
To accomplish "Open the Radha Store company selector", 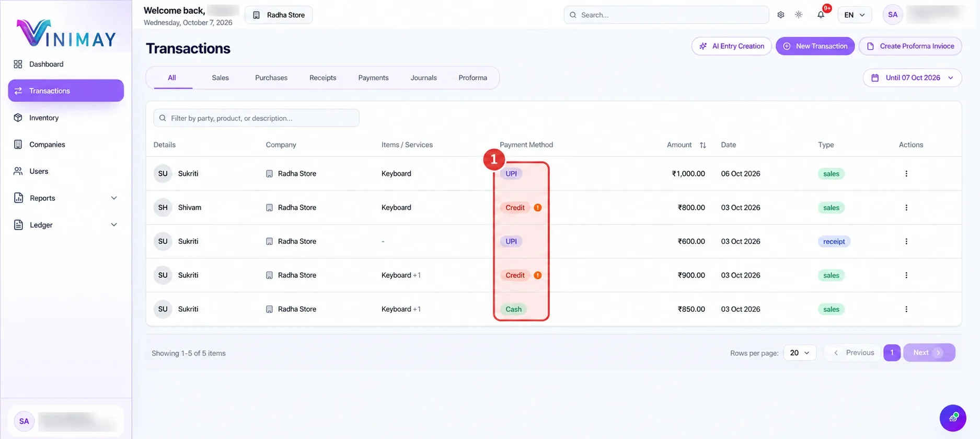I will coord(279,15).
